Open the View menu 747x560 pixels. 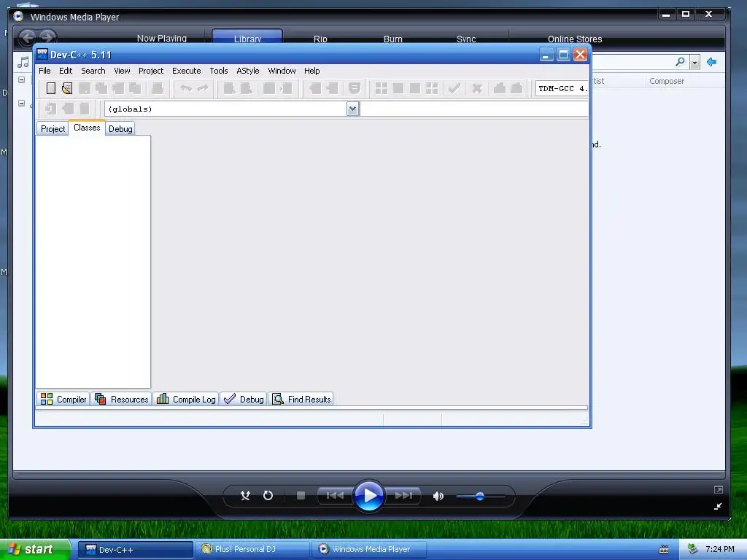(122, 71)
